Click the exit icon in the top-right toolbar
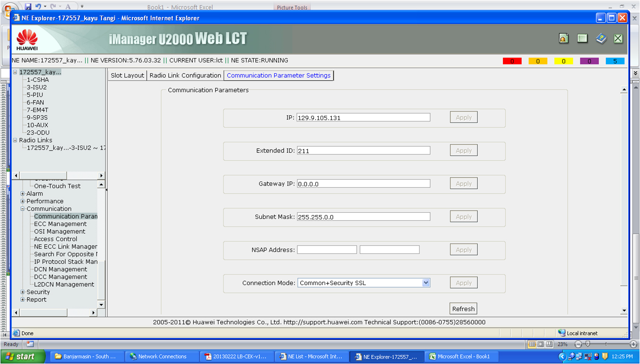The image size is (640, 364). (x=618, y=38)
